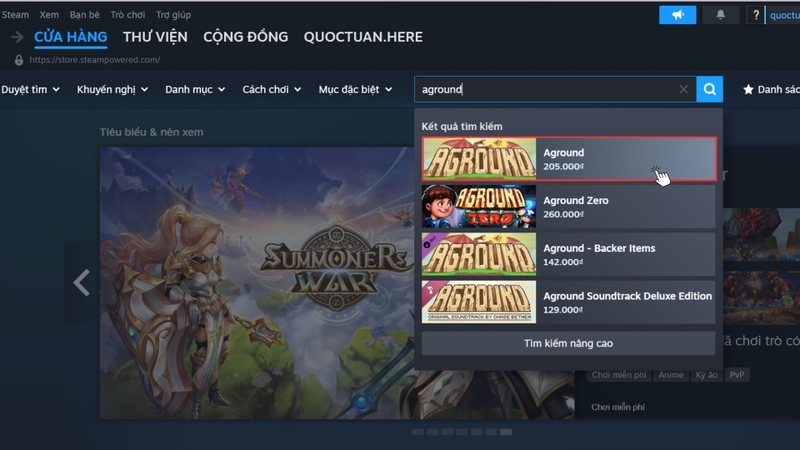
Task: Open the Trò chơi menu
Action: (128, 15)
